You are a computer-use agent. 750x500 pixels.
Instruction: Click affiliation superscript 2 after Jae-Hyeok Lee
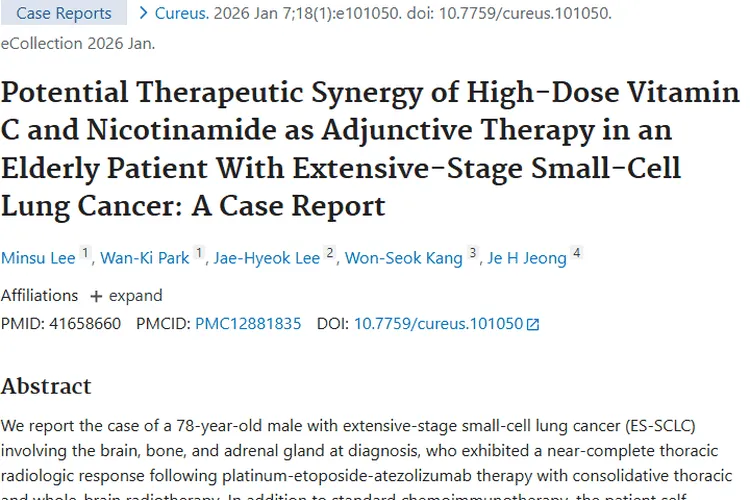(331, 254)
